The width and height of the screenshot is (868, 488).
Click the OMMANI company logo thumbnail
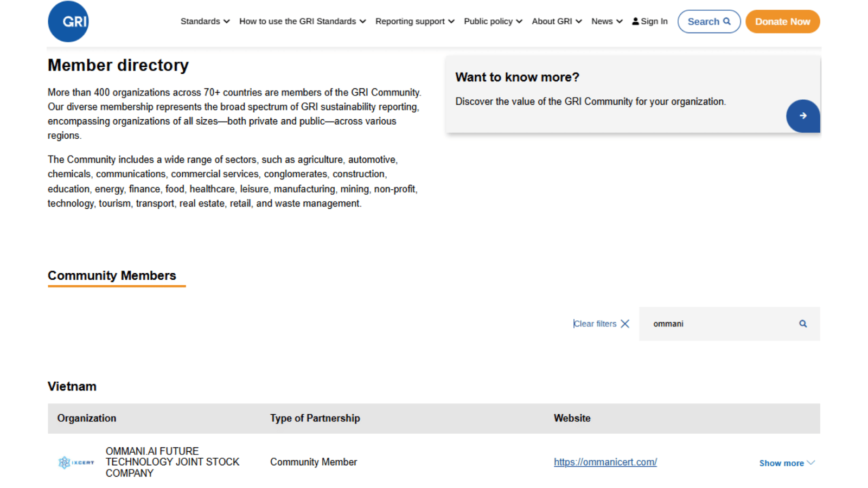(76, 463)
